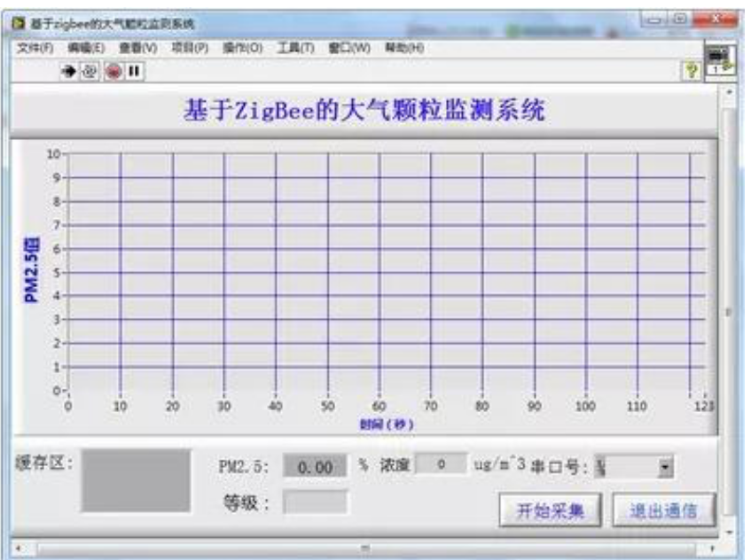Viewport: 751px width, 560px height.
Task: Click the PM2.5值 y-axis label
Action: pos(31,269)
